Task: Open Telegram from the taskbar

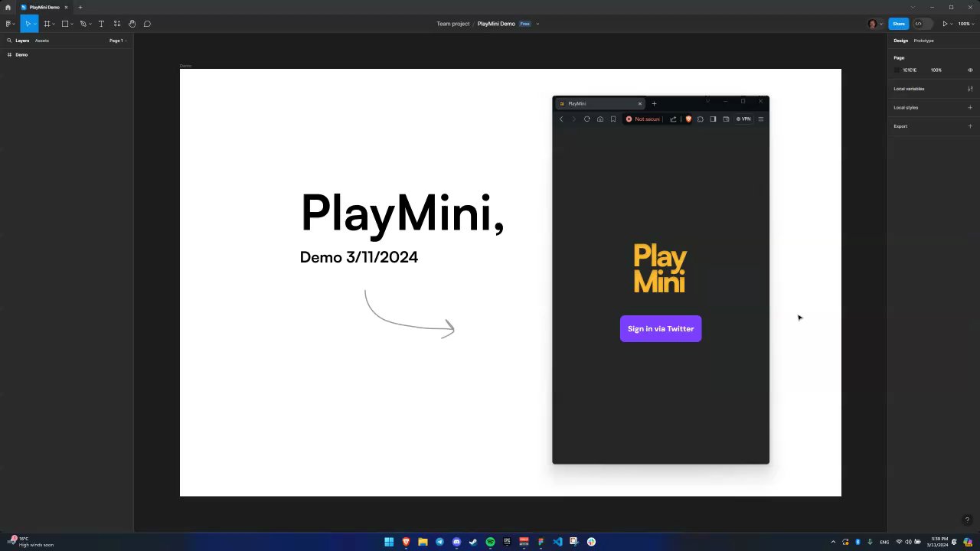Action: [439, 542]
